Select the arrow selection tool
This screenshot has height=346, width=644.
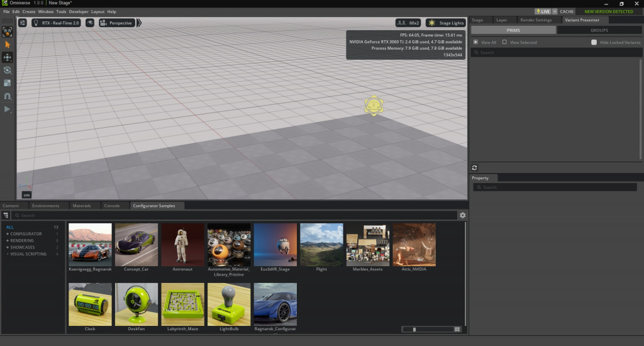8,45
